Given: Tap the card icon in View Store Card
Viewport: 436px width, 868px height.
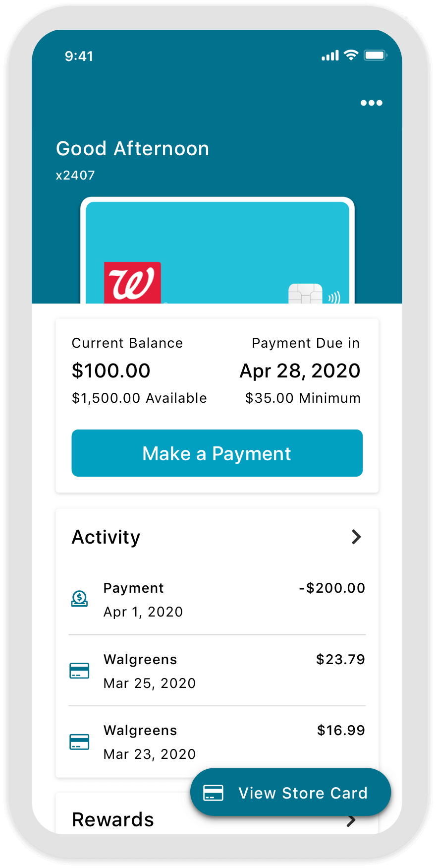Looking at the screenshot, I should [x=213, y=793].
